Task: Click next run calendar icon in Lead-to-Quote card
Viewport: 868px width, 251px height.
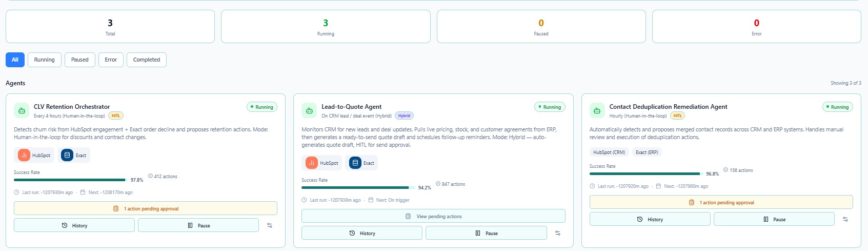Action: [x=371, y=200]
